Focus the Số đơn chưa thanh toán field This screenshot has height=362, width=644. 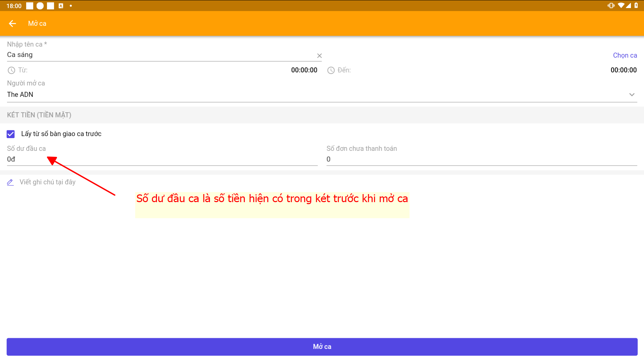[481, 160]
